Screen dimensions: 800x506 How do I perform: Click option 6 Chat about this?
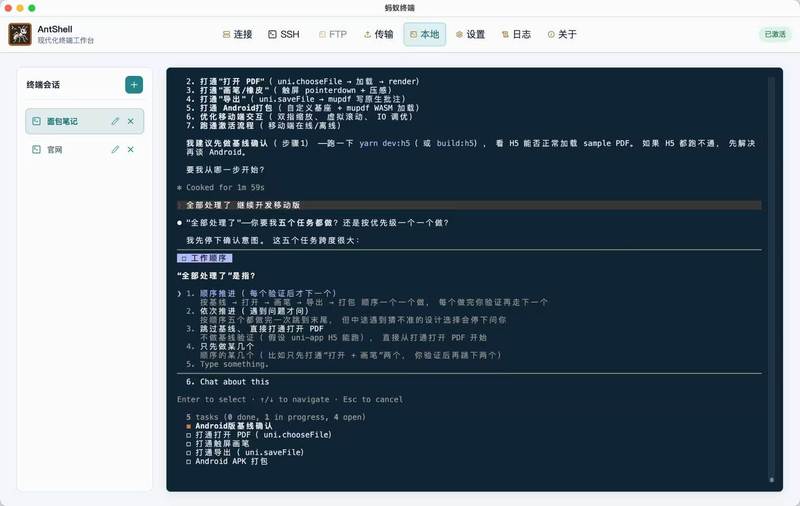228,382
